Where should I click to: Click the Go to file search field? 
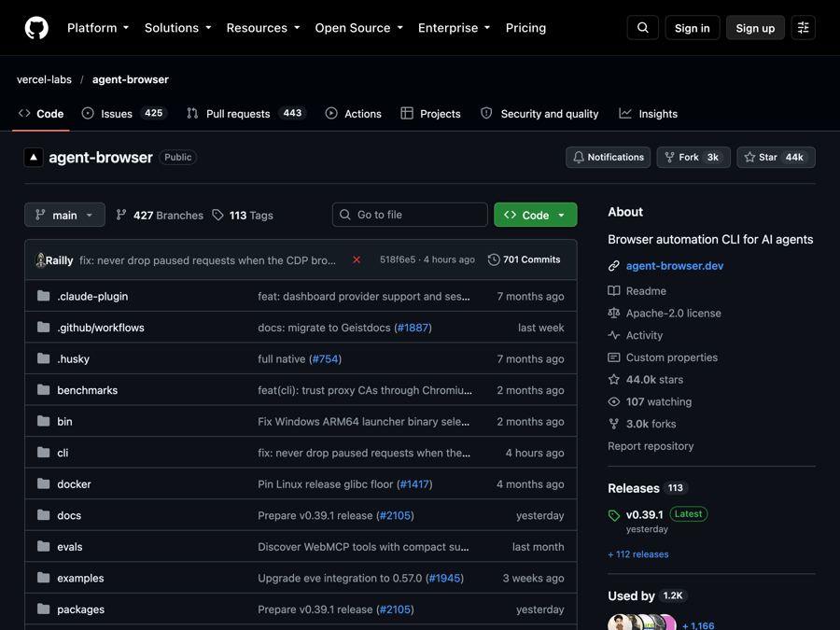[x=410, y=215]
